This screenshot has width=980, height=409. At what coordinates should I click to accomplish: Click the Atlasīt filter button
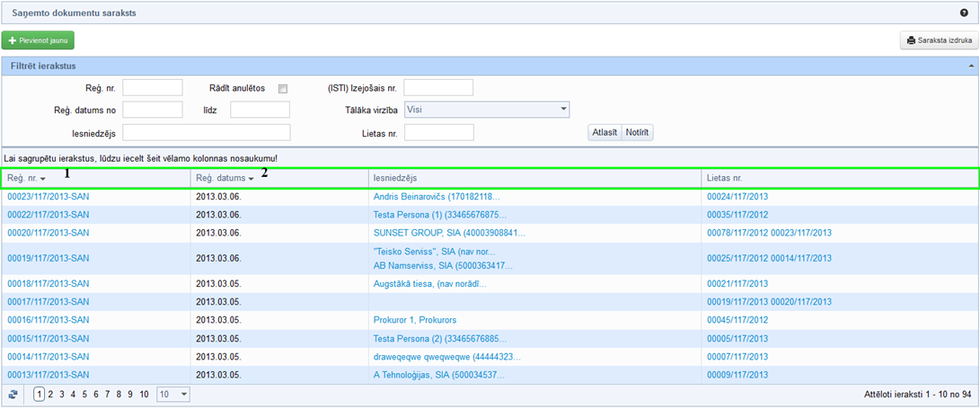[603, 133]
